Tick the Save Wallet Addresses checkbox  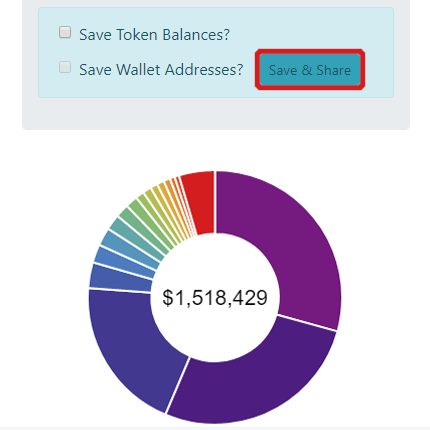click(65, 67)
